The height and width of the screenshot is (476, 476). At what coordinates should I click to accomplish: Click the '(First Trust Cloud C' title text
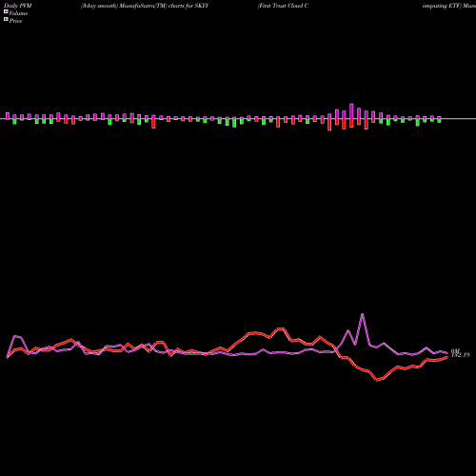pos(283,6)
